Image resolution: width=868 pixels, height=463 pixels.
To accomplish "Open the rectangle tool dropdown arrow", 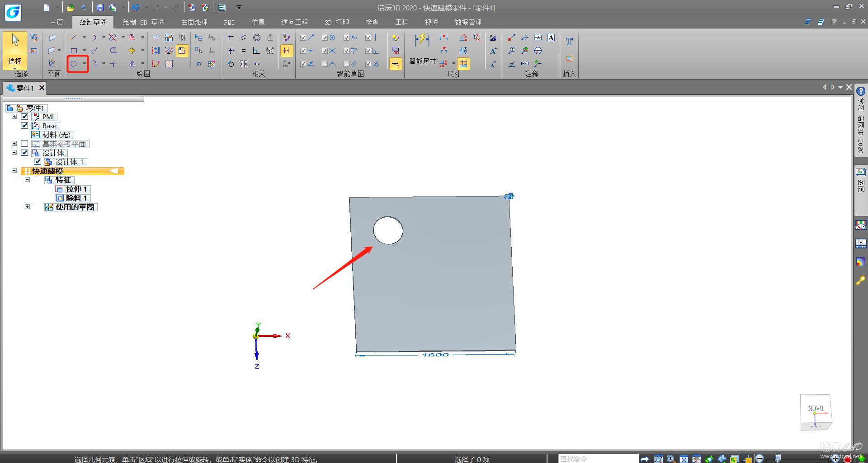I will [84, 51].
